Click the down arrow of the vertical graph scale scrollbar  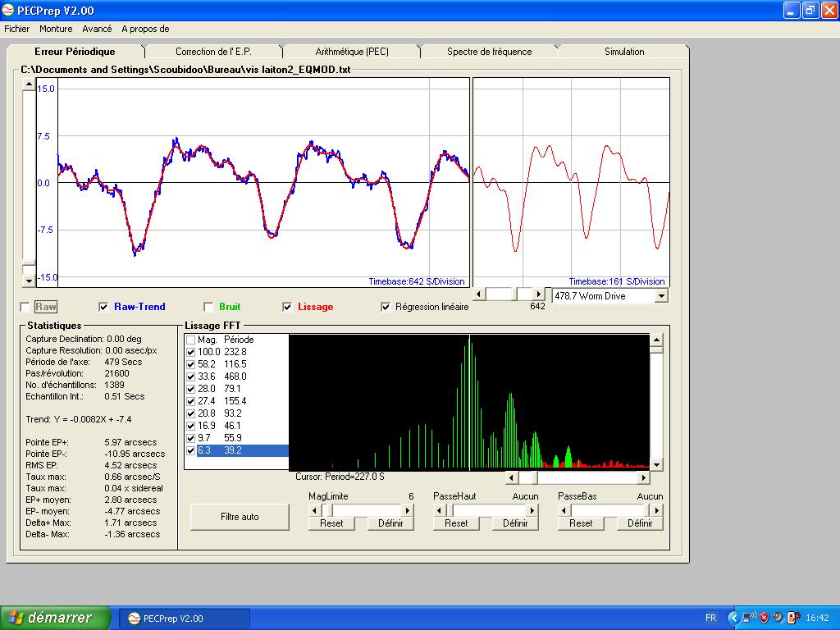coord(30,281)
